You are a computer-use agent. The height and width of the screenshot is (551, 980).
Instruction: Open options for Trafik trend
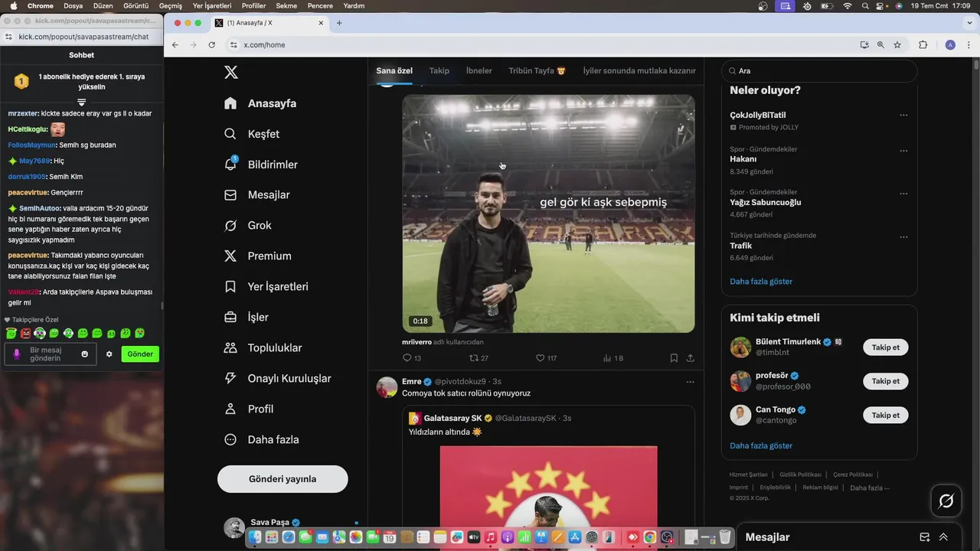coord(903,237)
